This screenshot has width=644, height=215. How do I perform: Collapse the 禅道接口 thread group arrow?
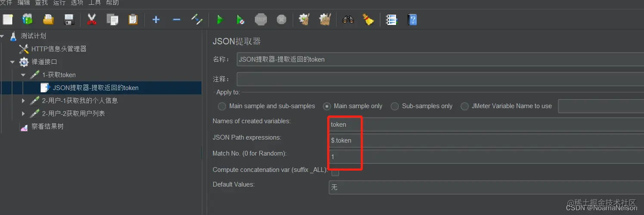pos(12,62)
